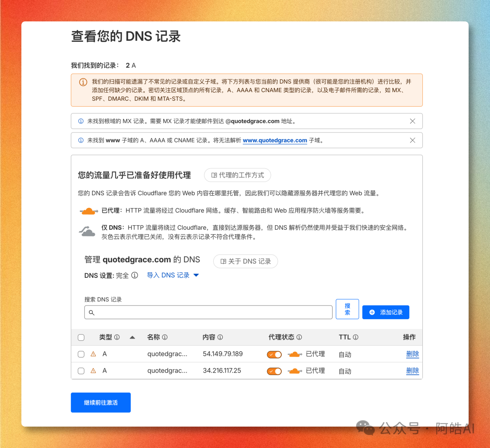The width and height of the screenshot is (490, 448).
Task: Click 继续前往激活 button
Action: coord(101,403)
